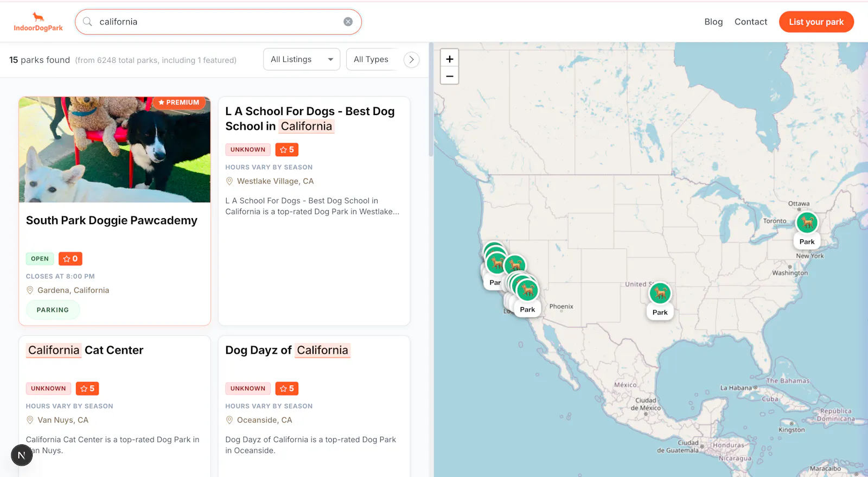Clear the search field with X icon
This screenshot has width=868, height=477.
[348, 22]
